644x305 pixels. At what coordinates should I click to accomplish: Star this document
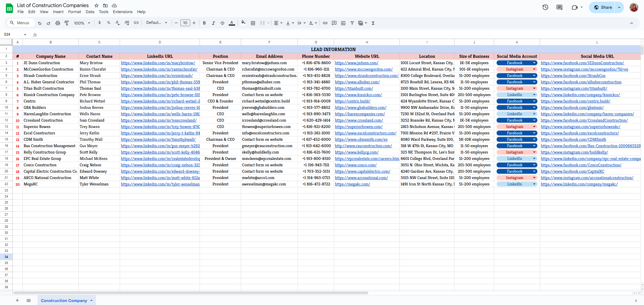click(x=97, y=5)
